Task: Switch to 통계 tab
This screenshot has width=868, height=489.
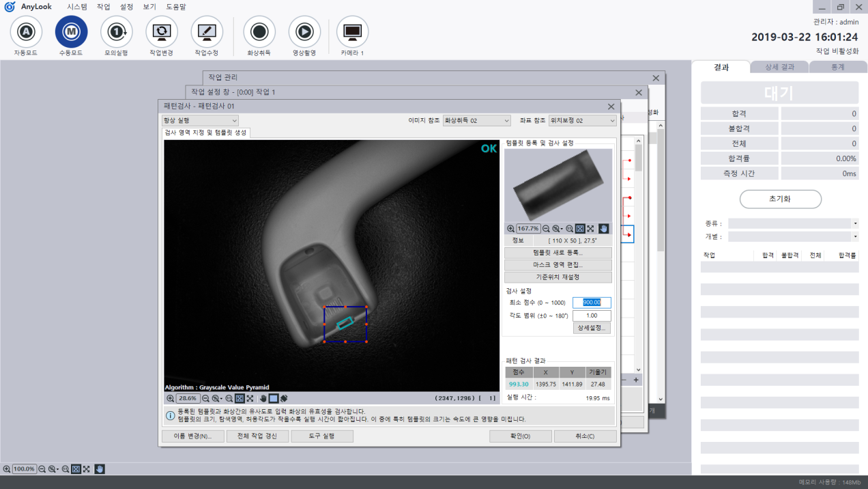Action: pyautogui.click(x=838, y=67)
